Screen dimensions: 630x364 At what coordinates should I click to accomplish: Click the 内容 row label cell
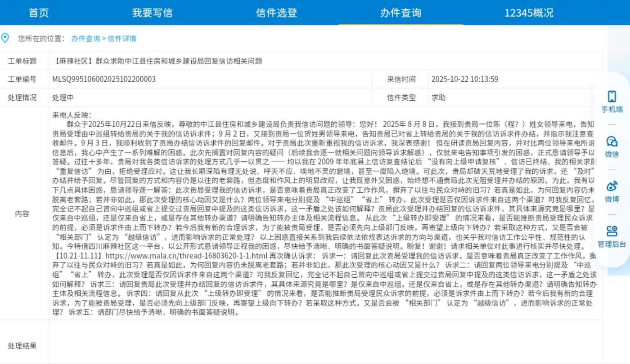coord(22,213)
